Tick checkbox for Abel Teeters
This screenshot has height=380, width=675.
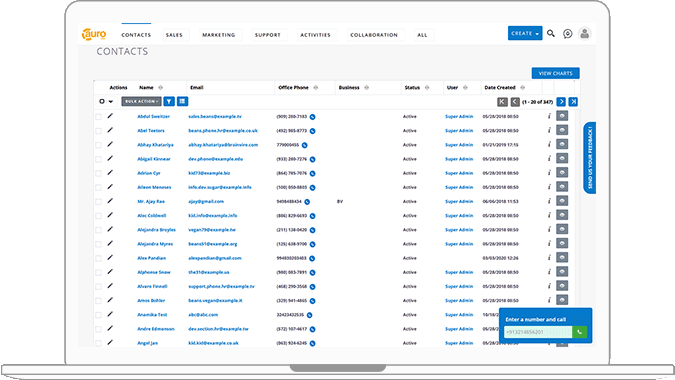(99, 131)
